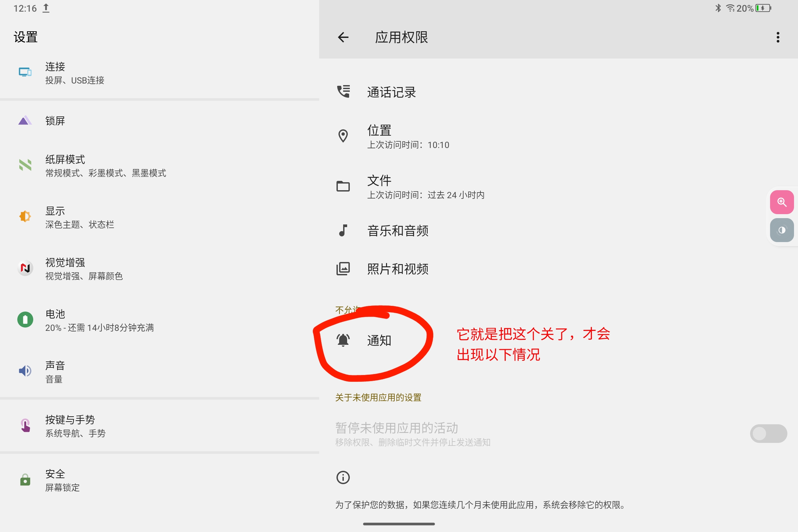This screenshot has width=798, height=532.
Task: Open the 位置 permission entry
Action: [559, 136]
